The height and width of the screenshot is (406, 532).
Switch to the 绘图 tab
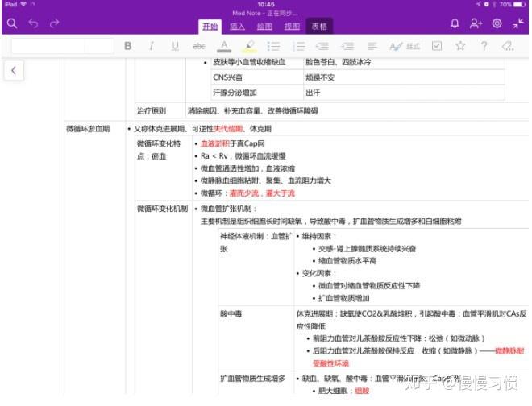pyautogui.click(x=264, y=27)
